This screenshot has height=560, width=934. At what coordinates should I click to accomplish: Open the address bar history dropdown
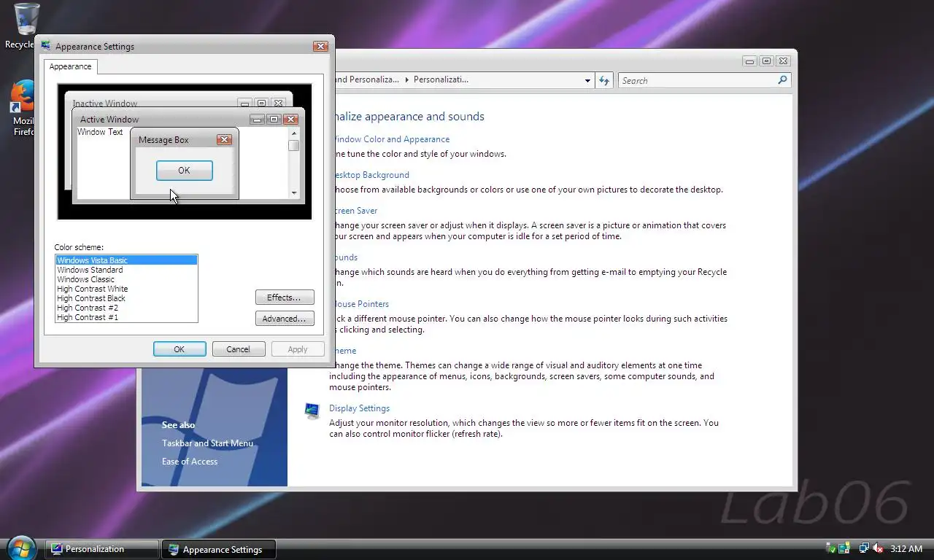pyautogui.click(x=587, y=80)
